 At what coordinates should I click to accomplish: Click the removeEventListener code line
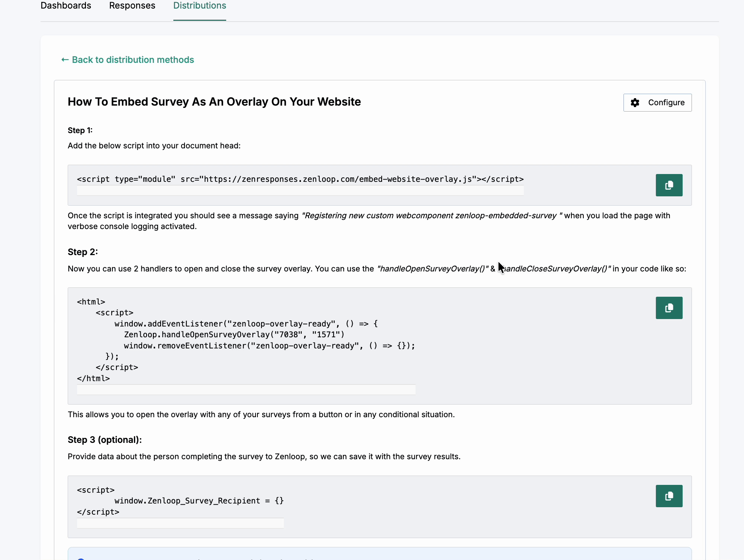pos(269,346)
